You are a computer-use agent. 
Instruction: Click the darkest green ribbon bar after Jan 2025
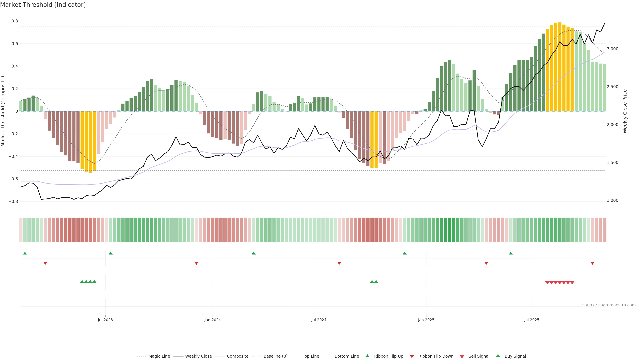(449, 230)
